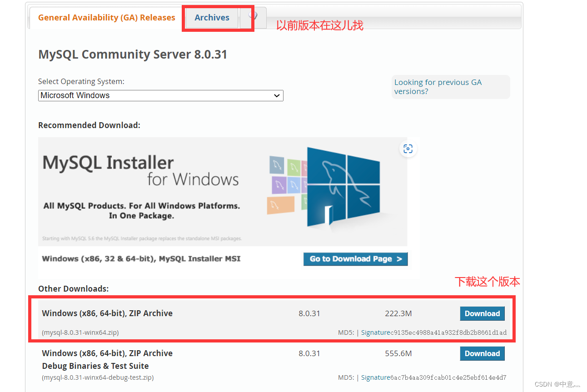The image size is (587, 392).
Task: Click the Windows logo with dolphin graphic
Action: (x=343, y=187)
